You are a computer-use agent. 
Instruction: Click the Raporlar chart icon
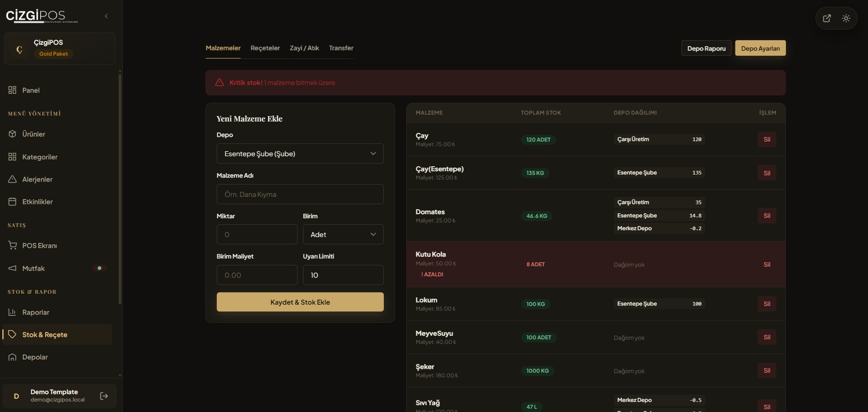click(12, 312)
